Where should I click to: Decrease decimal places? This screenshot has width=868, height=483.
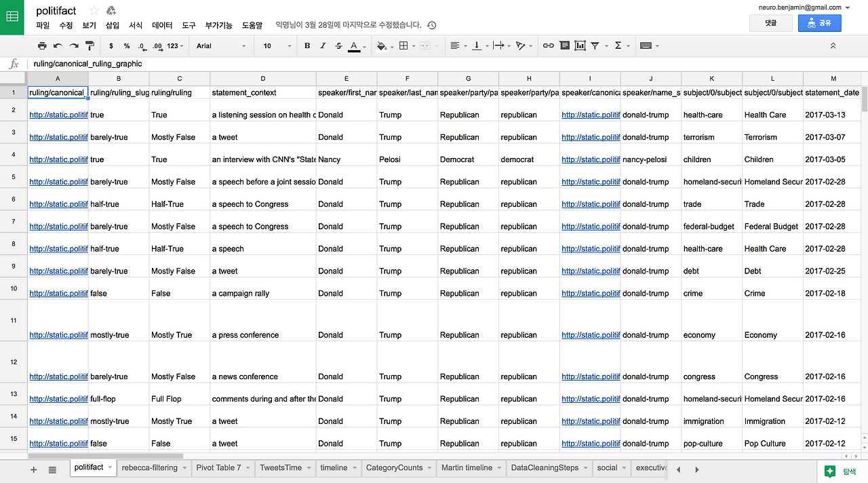[x=142, y=45]
